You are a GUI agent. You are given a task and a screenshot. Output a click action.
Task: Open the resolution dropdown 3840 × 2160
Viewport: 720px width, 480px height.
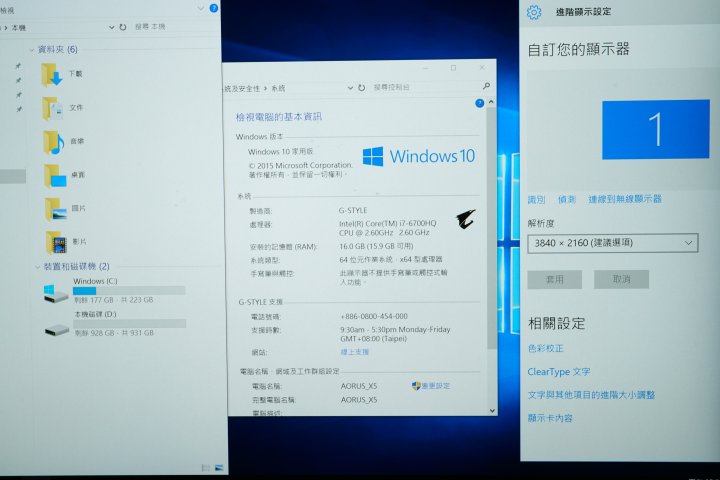click(613, 243)
